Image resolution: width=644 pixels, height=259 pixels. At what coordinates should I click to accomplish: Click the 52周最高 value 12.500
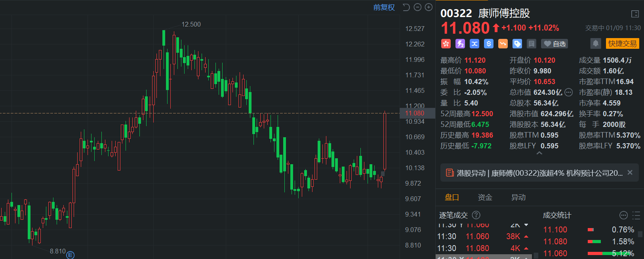click(482, 114)
